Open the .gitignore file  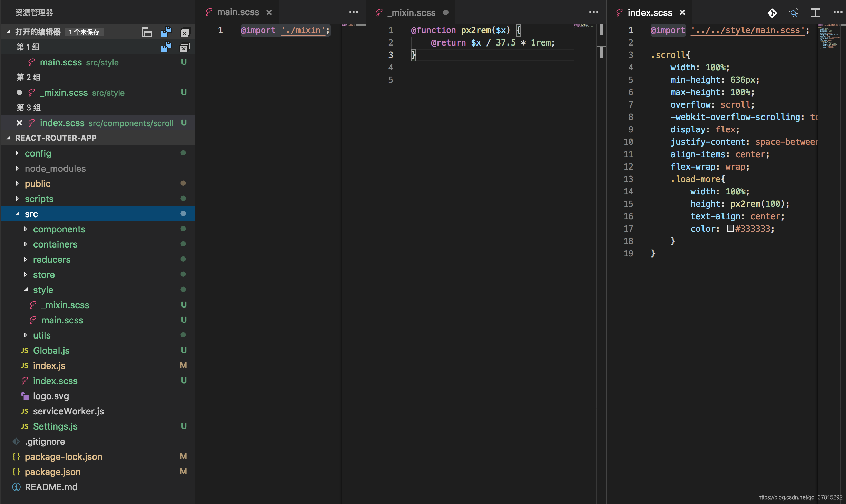click(x=98, y=441)
